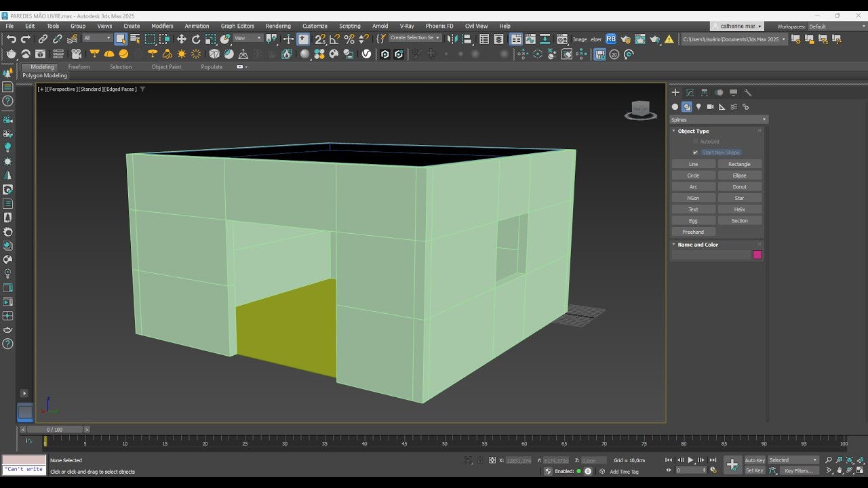Click the Percent Snap toggle icon
Viewport: 868px width, 488px height.
click(x=349, y=39)
